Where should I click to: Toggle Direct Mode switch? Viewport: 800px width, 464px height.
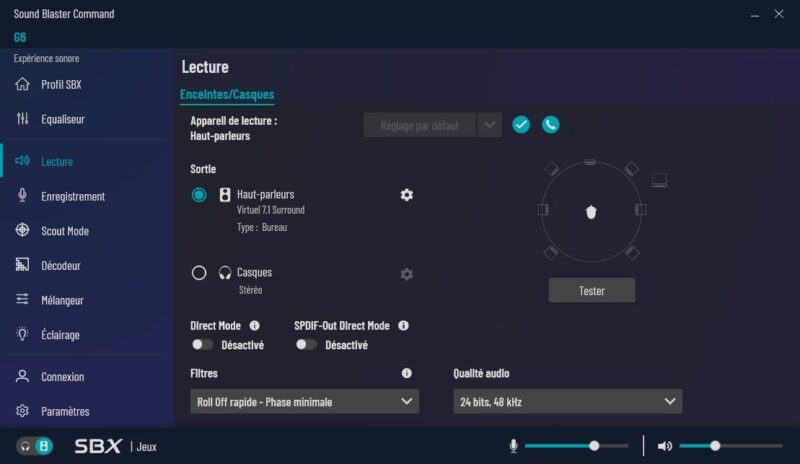[x=202, y=345]
